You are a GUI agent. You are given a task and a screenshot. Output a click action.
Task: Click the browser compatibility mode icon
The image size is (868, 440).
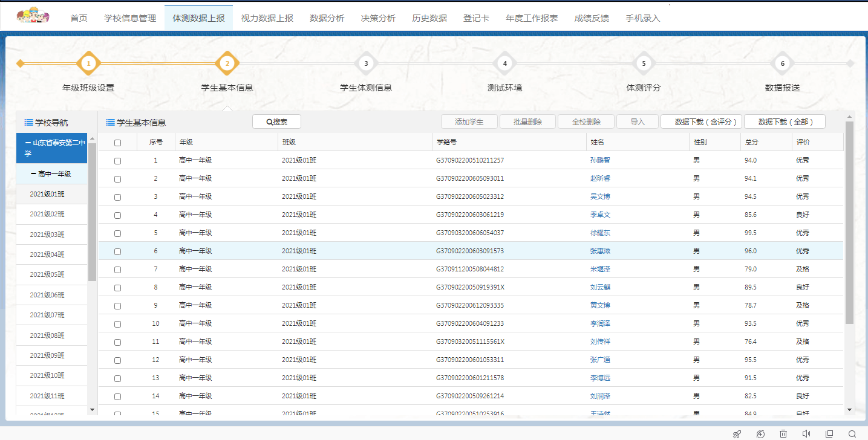pyautogui.click(x=760, y=434)
